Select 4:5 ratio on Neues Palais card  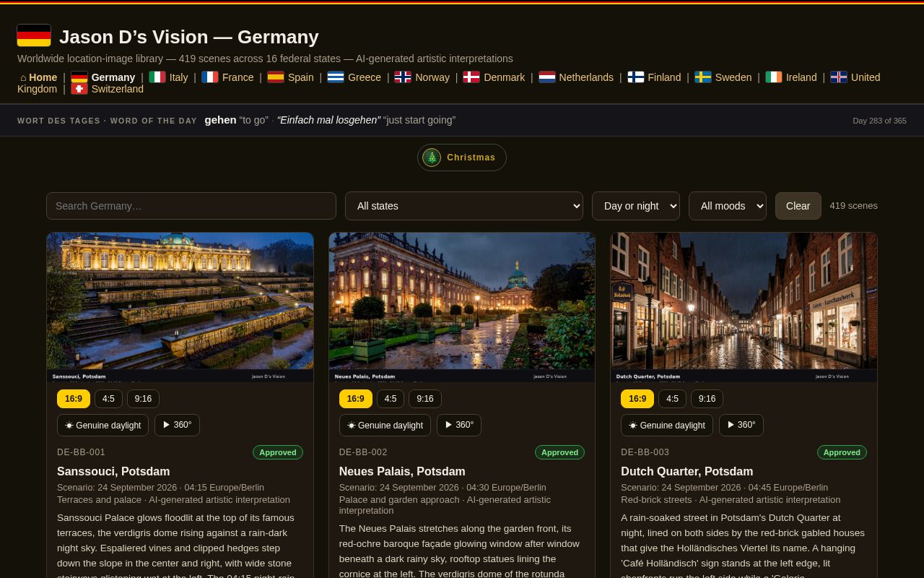point(391,399)
